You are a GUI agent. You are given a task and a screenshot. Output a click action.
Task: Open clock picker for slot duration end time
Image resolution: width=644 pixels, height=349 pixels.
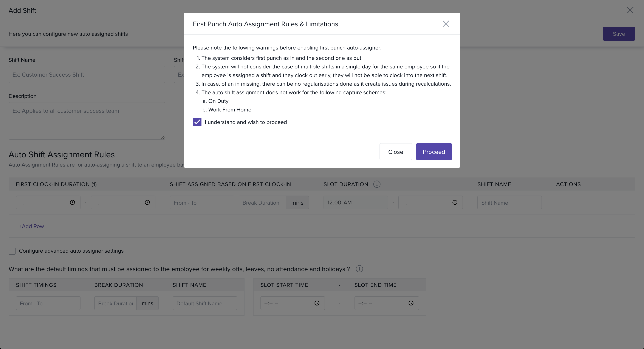455,202
